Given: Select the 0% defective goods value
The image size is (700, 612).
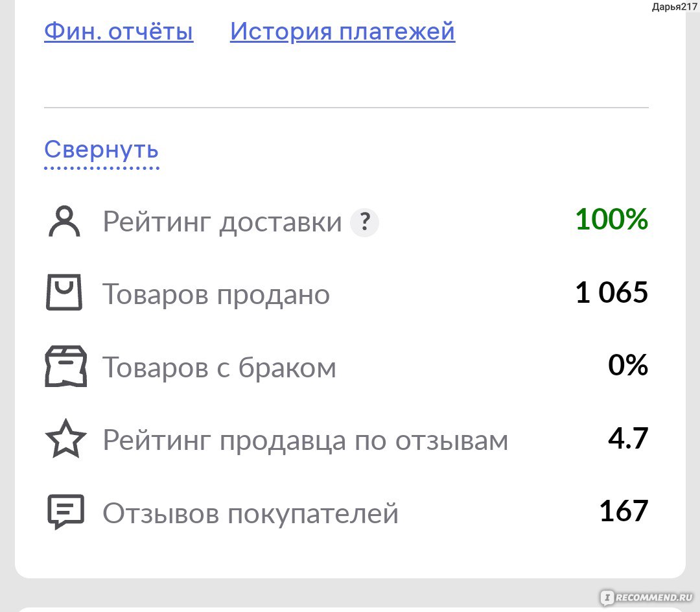Looking at the screenshot, I should click(x=628, y=365).
